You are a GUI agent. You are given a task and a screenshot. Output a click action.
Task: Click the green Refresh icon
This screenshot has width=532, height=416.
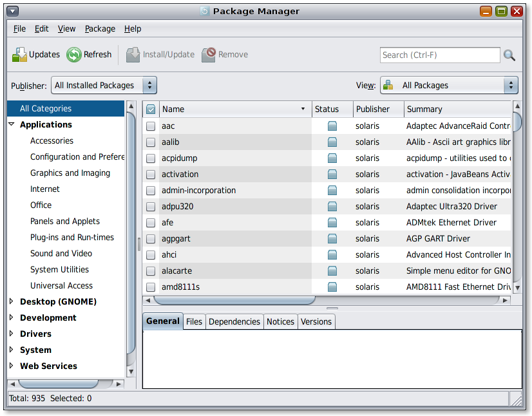click(74, 55)
